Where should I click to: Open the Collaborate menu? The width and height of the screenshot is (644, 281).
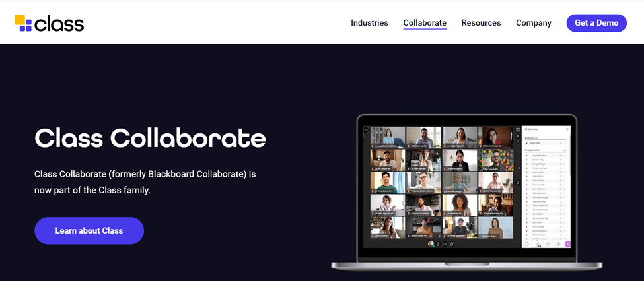coord(425,23)
